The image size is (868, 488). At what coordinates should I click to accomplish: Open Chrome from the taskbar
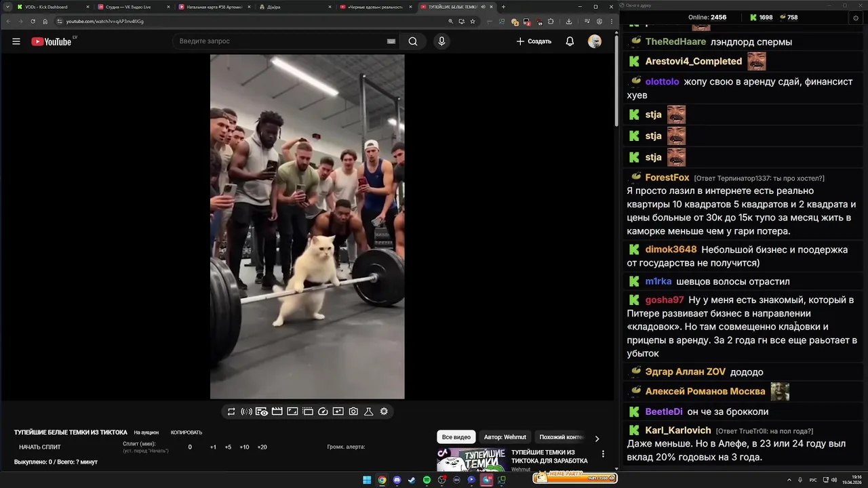(x=382, y=480)
